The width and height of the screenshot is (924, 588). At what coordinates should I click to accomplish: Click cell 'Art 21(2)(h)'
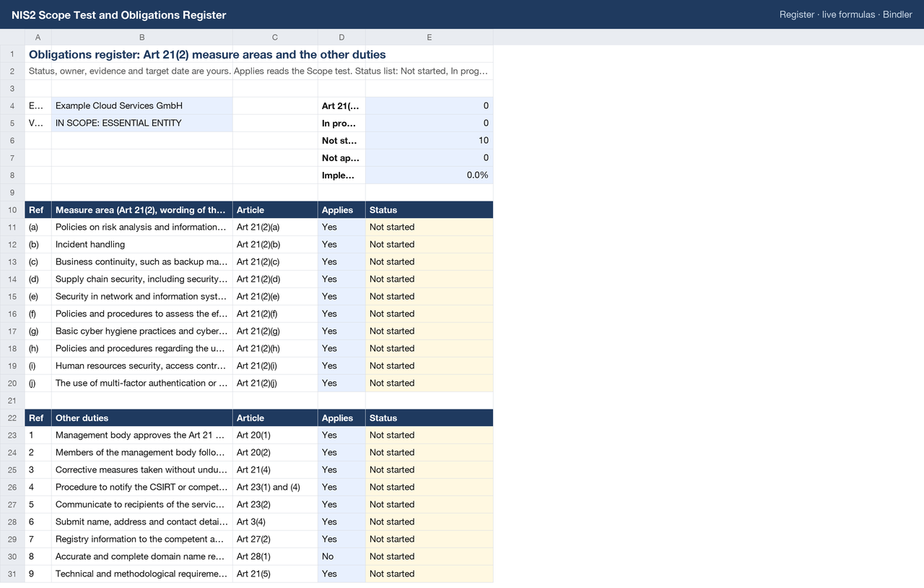pos(275,349)
